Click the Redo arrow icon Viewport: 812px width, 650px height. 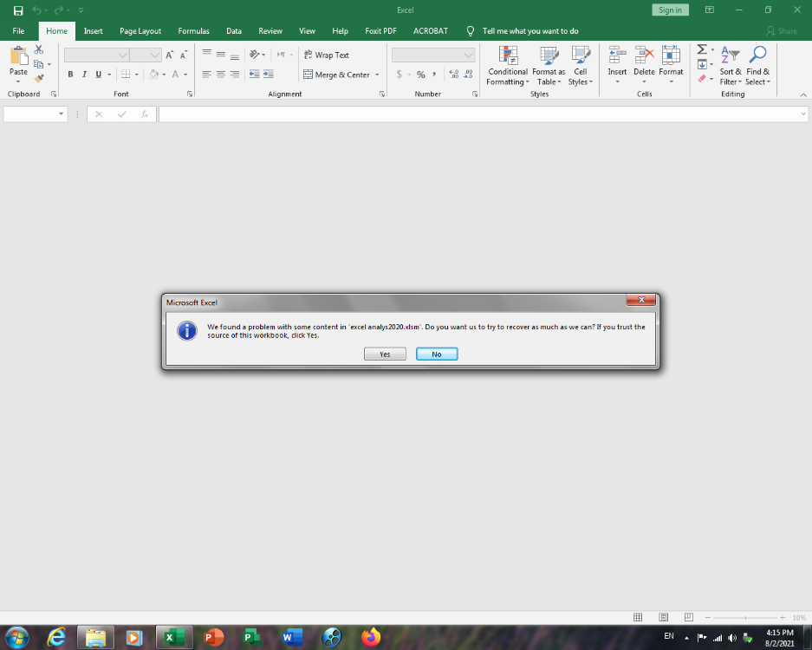(59, 10)
